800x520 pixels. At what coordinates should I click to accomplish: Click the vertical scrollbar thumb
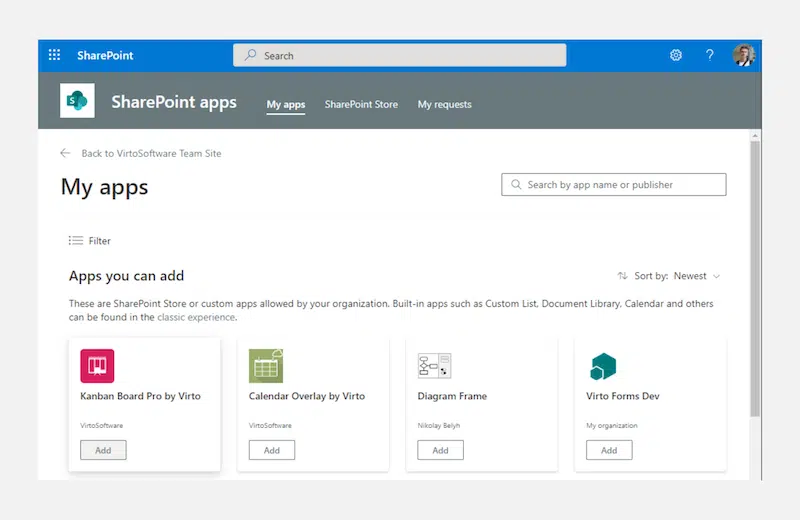coord(755,278)
